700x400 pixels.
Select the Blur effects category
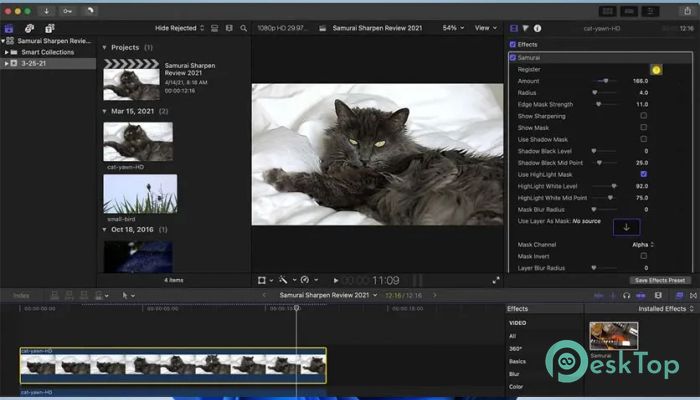pos(514,374)
